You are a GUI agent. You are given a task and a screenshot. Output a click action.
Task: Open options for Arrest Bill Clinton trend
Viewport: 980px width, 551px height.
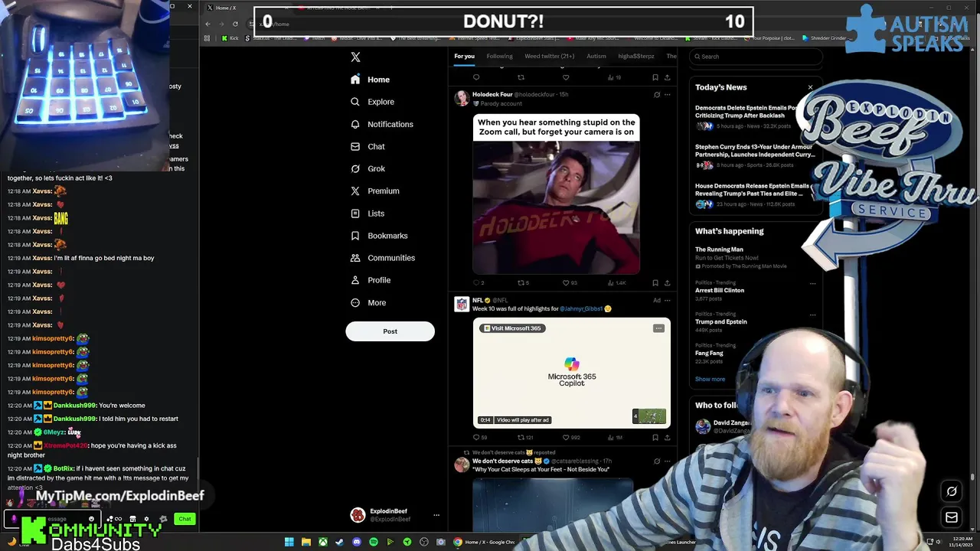click(x=812, y=283)
